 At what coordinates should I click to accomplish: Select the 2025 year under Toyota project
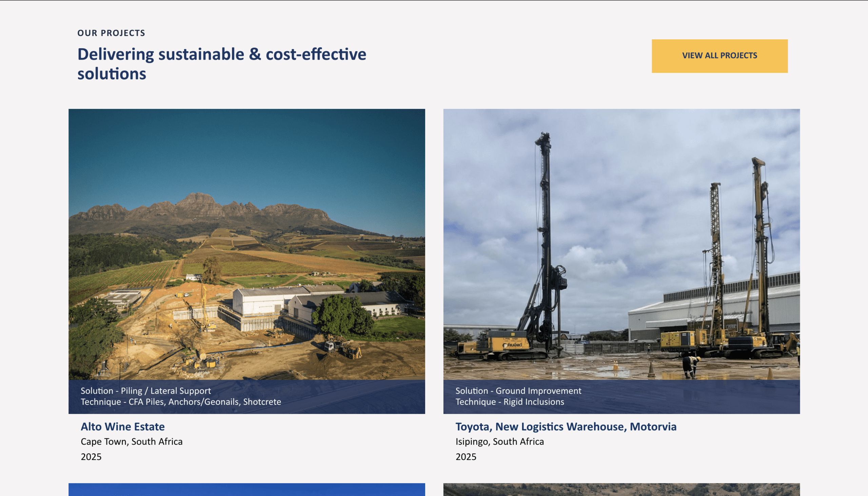click(466, 457)
